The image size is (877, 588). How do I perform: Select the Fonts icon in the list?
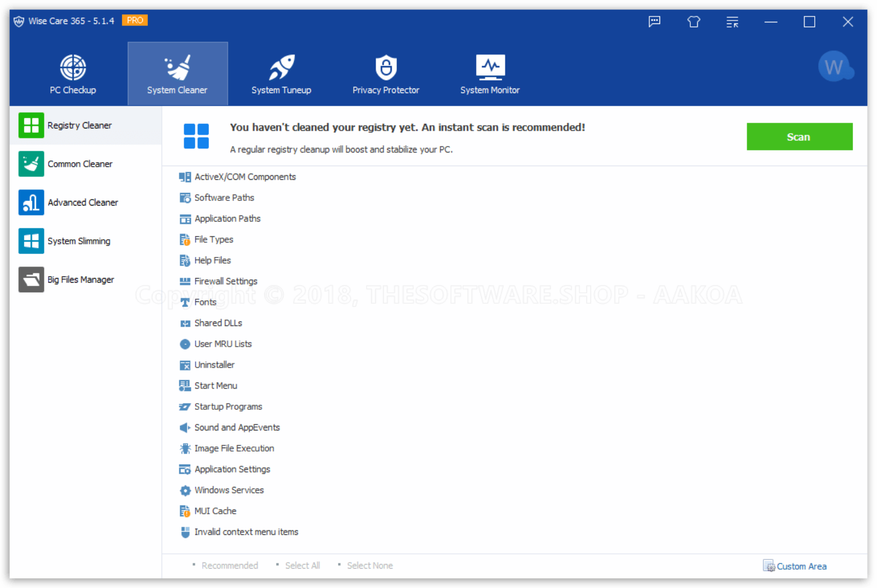tap(185, 303)
